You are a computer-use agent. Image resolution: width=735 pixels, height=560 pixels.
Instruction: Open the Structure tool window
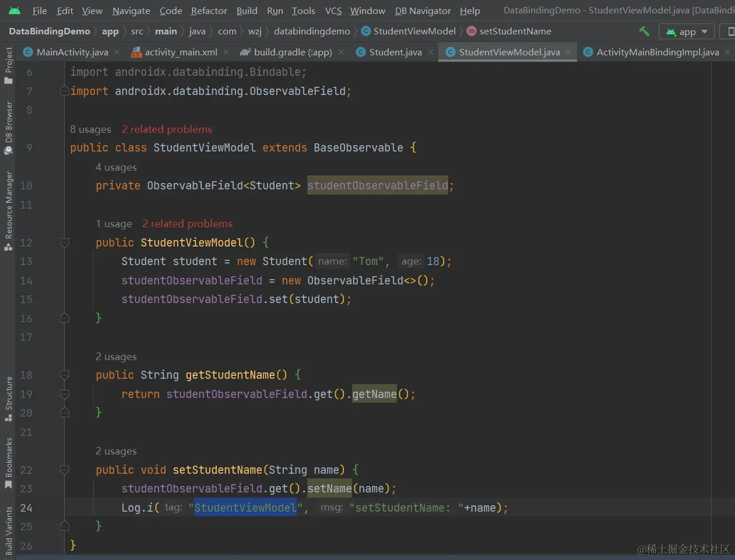click(8, 399)
